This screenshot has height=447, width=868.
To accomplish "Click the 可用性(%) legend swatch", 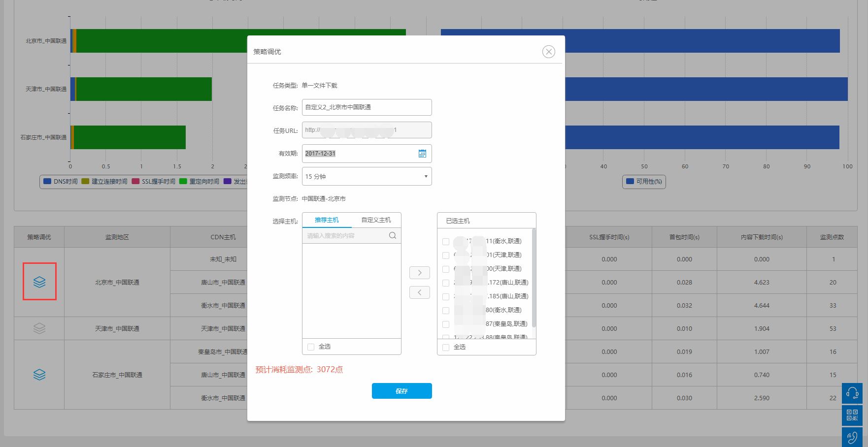I will (630, 182).
